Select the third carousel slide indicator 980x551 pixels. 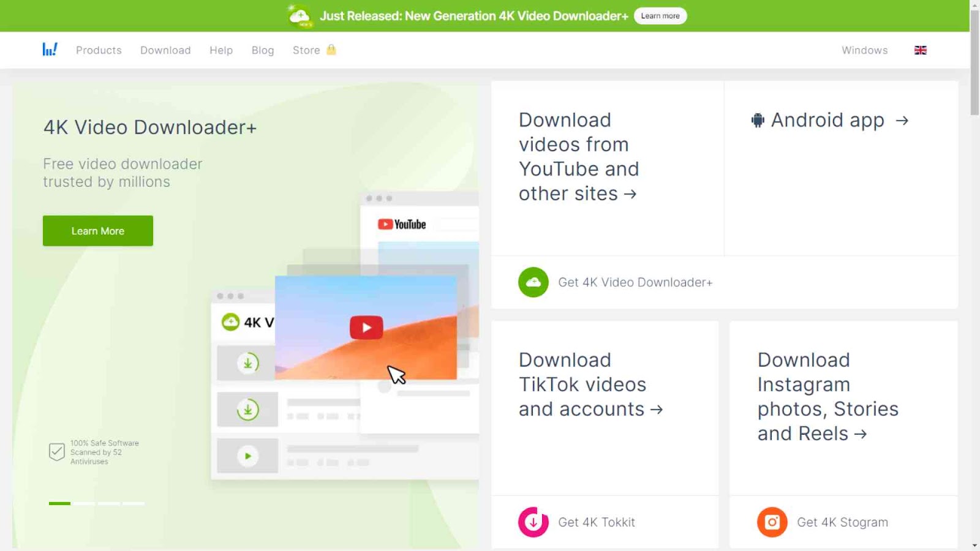(x=109, y=503)
